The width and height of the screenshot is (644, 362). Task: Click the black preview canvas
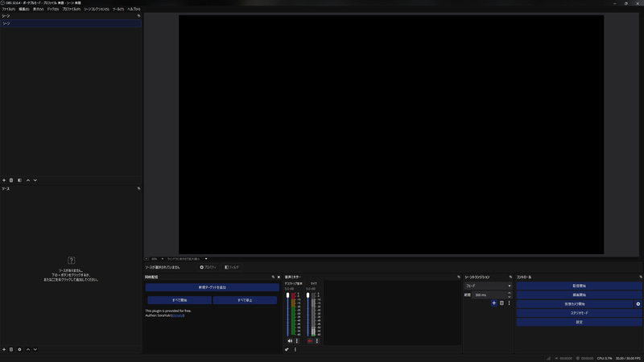[x=391, y=134]
